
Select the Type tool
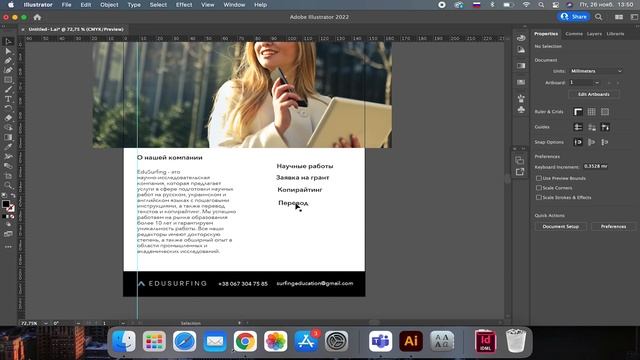(8, 99)
